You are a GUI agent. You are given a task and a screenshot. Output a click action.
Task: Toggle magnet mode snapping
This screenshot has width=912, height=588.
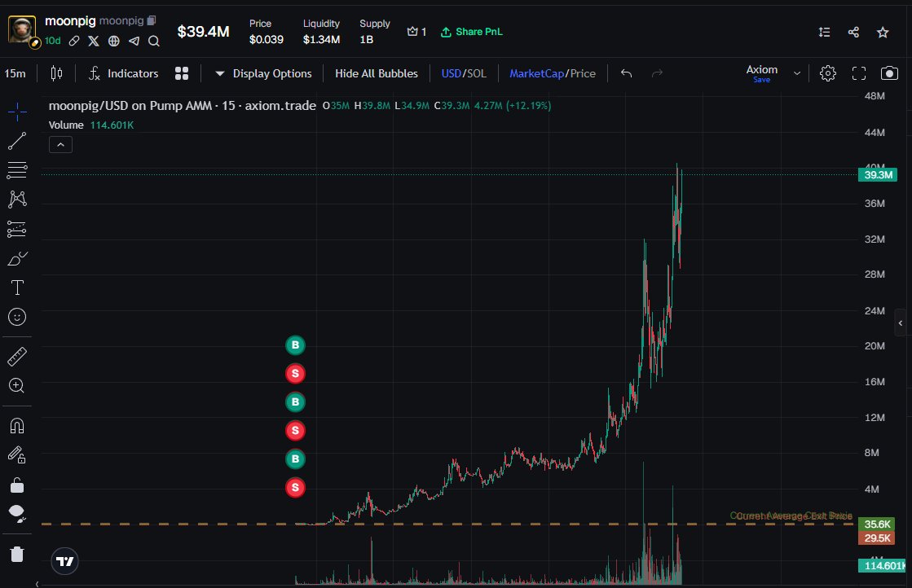coord(17,426)
